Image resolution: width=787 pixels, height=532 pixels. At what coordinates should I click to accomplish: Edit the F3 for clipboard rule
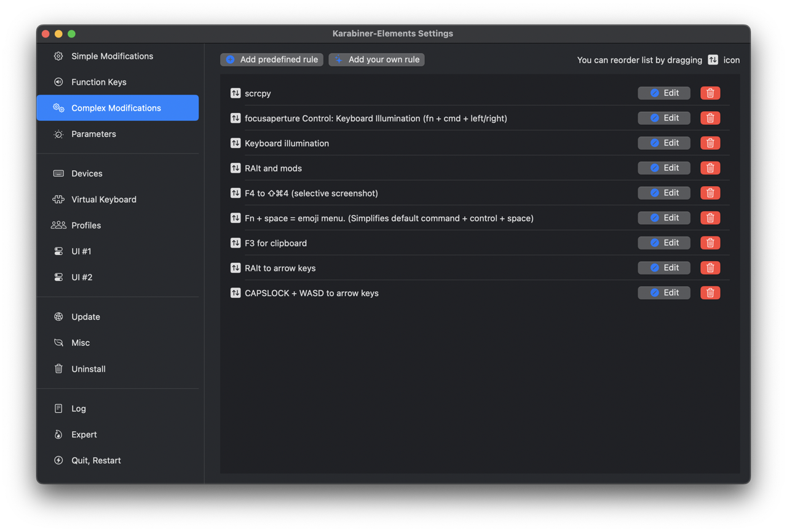[664, 243]
